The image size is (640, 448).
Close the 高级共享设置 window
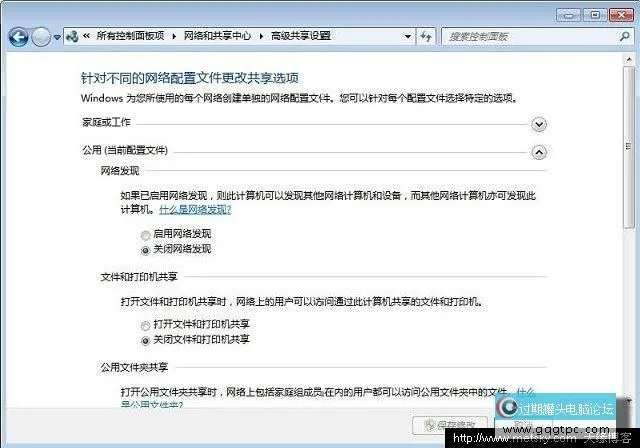(621, 16)
